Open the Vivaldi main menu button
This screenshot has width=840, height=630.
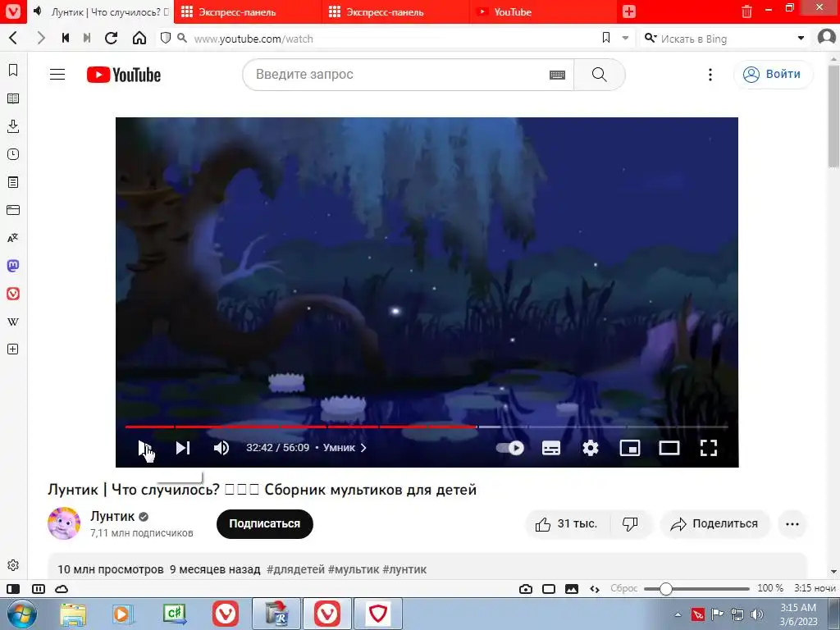click(13, 11)
